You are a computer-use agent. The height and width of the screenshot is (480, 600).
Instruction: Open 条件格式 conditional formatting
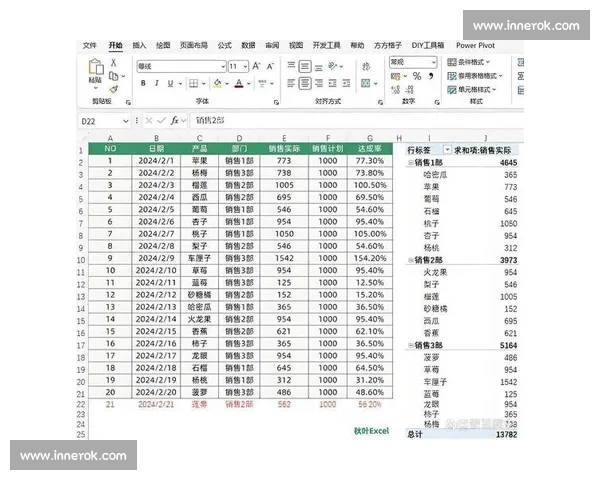click(x=469, y=62)
